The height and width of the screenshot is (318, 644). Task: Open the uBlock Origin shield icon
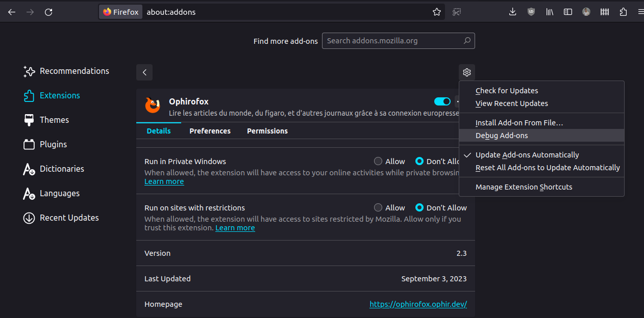531,12
